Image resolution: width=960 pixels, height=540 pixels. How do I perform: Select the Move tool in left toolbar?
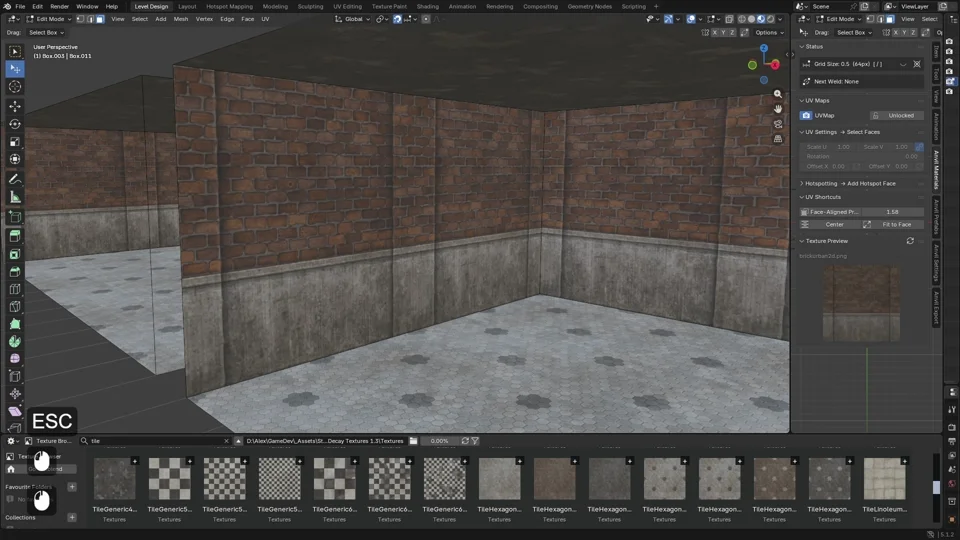[15, 106]
